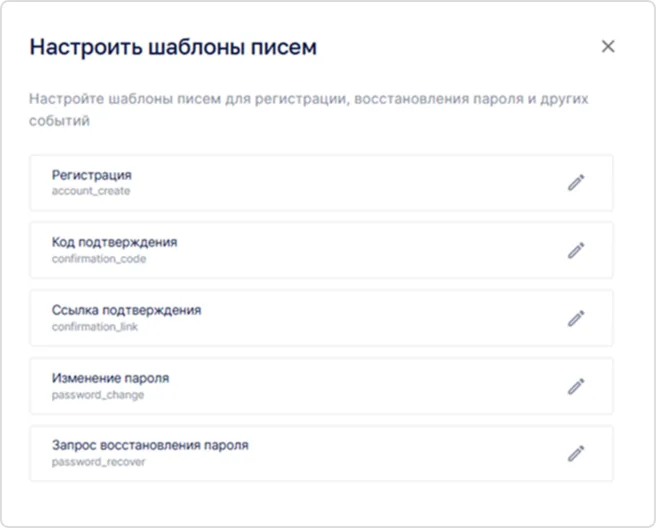Click empty space inside Регистрация card
656x528 pixels.
(350, 182)
